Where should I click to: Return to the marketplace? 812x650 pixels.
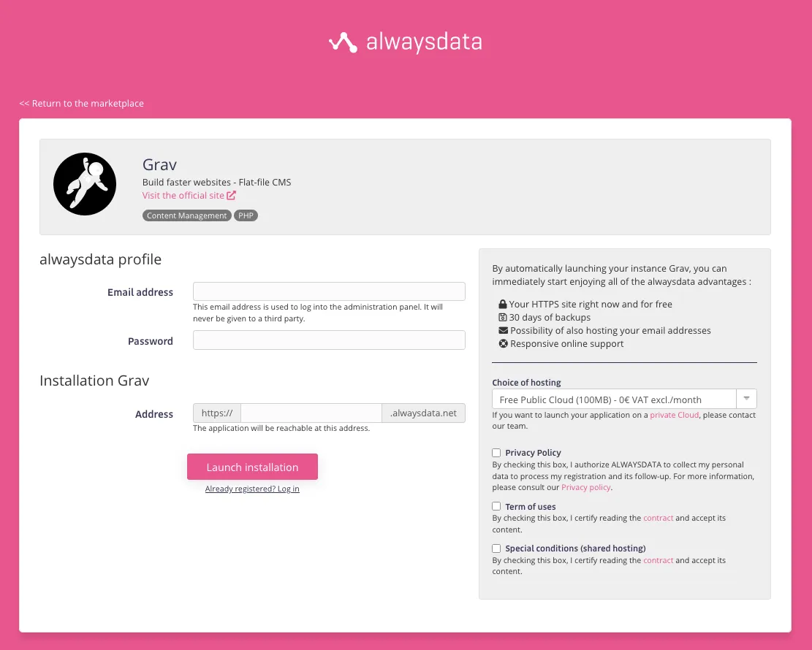81,103
